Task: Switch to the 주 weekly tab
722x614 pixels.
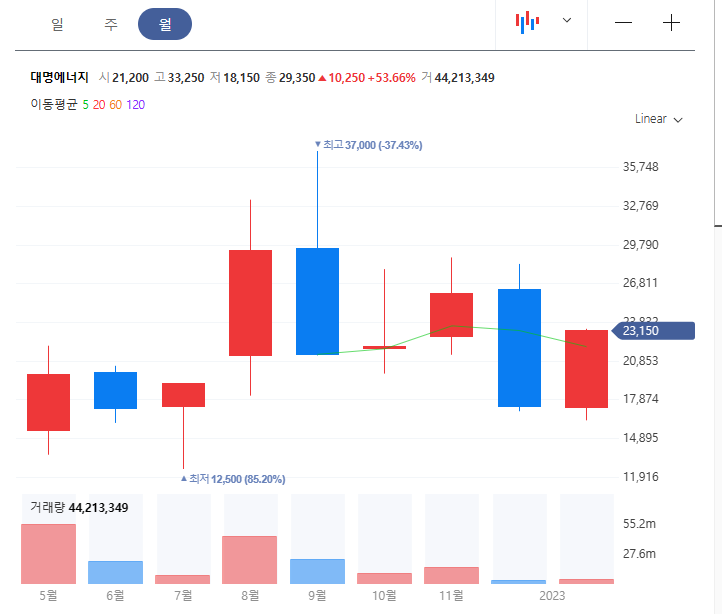Action: (x=111, y=24)
